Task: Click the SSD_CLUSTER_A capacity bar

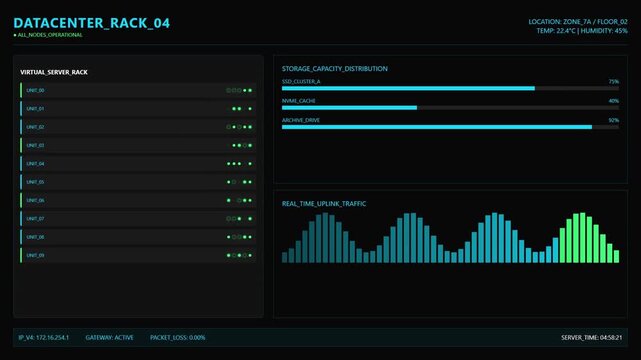Action: [x=450, y=88]
